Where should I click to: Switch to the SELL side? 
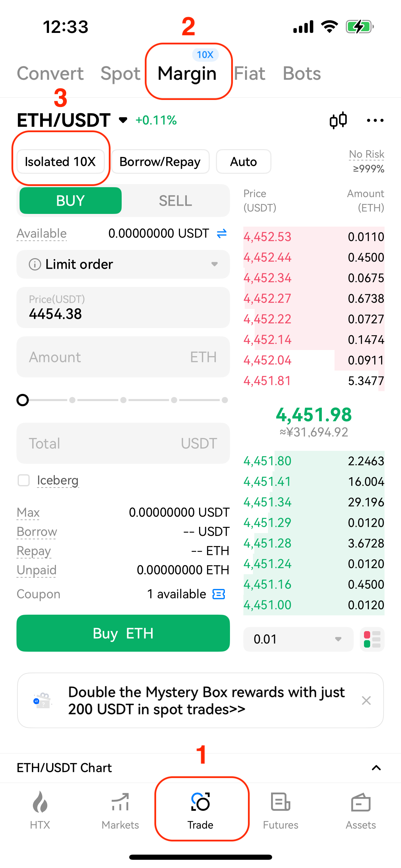[x=175, y=201]
